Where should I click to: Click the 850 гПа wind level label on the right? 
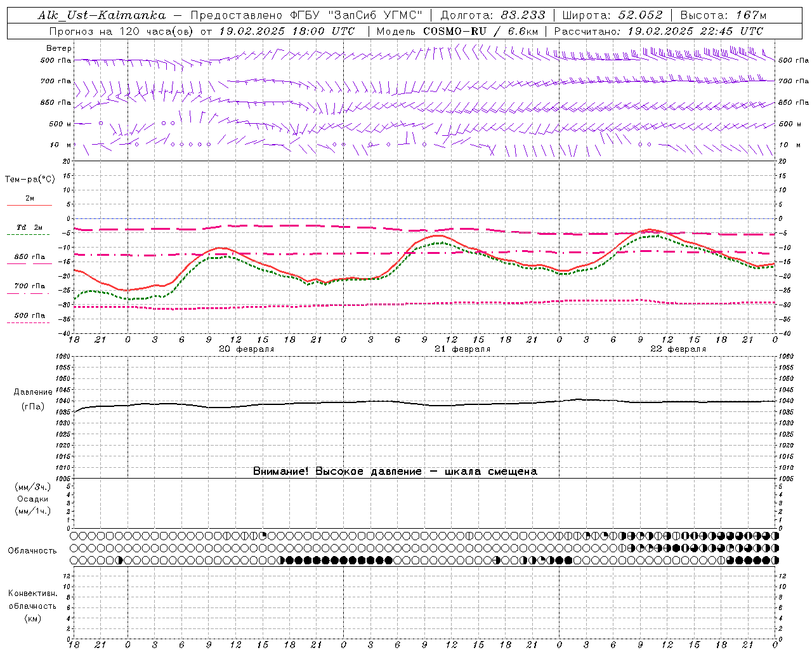[x=794, y=102]
